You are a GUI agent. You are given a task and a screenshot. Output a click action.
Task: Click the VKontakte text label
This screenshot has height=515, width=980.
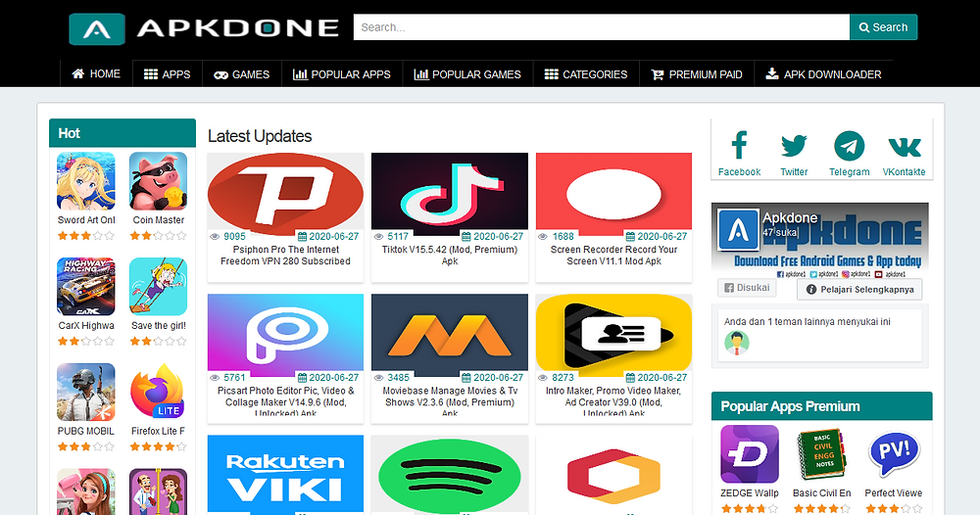click(905, 172)
